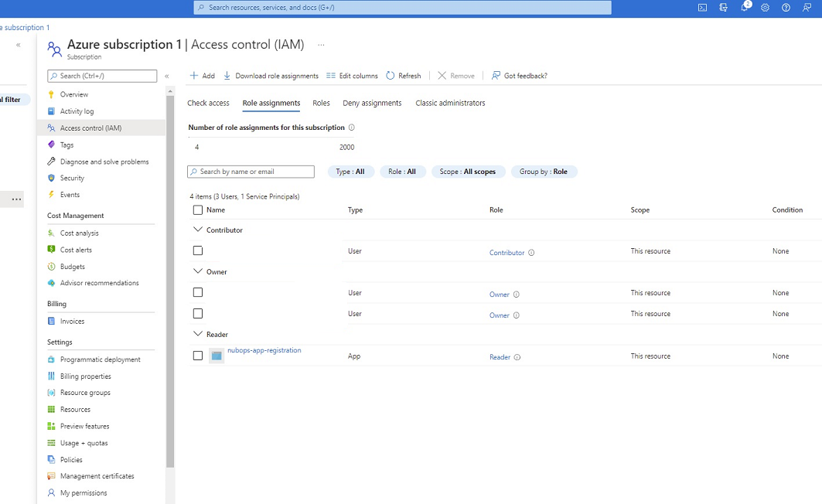Click the Tags icon in sidebar
Viewport: 822px width, 504px height.
click(51, 145)
